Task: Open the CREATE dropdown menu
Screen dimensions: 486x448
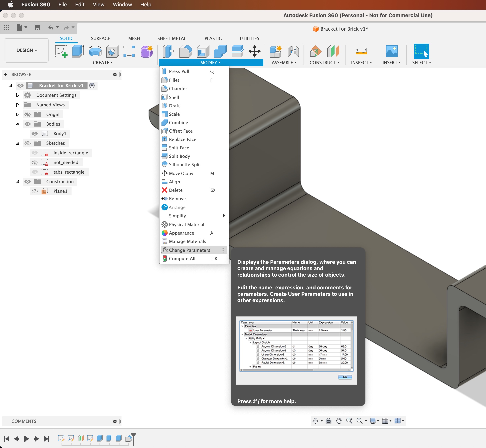Action: point(103,63)
